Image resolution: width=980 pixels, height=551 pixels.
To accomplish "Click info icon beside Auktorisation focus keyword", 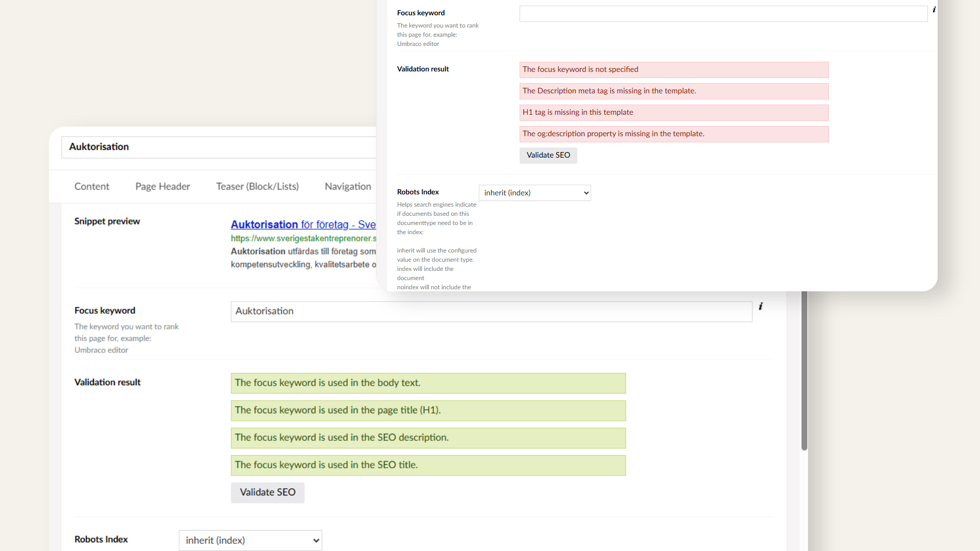I will click(x=761, y=306).
